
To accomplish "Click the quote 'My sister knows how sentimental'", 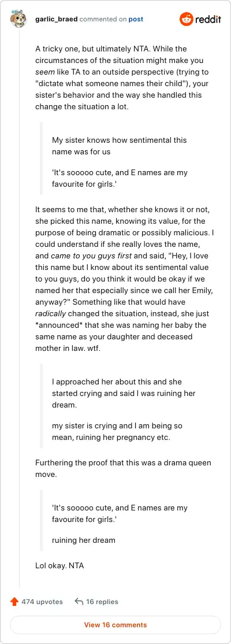I will tap(120, 146).
